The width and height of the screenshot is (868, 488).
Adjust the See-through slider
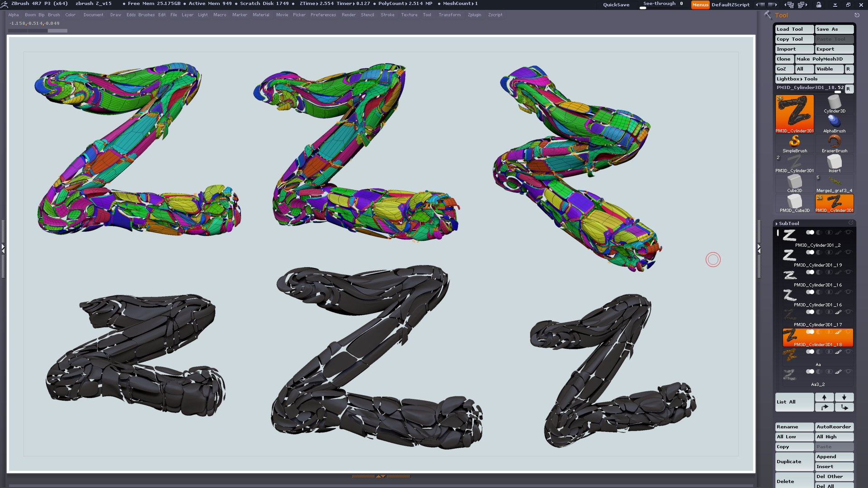pos(662,5)
